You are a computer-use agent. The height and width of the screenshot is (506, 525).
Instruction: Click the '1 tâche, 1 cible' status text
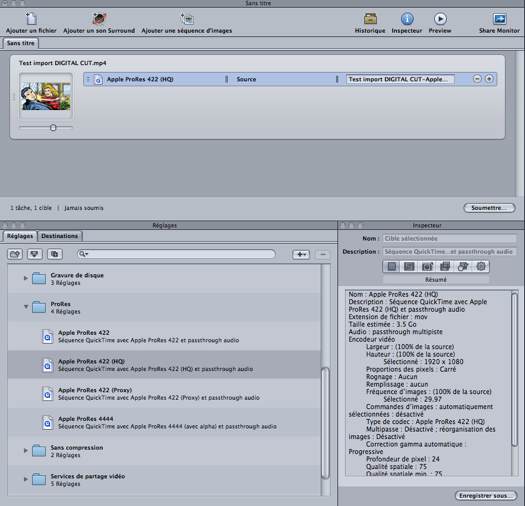coord(31,208)
